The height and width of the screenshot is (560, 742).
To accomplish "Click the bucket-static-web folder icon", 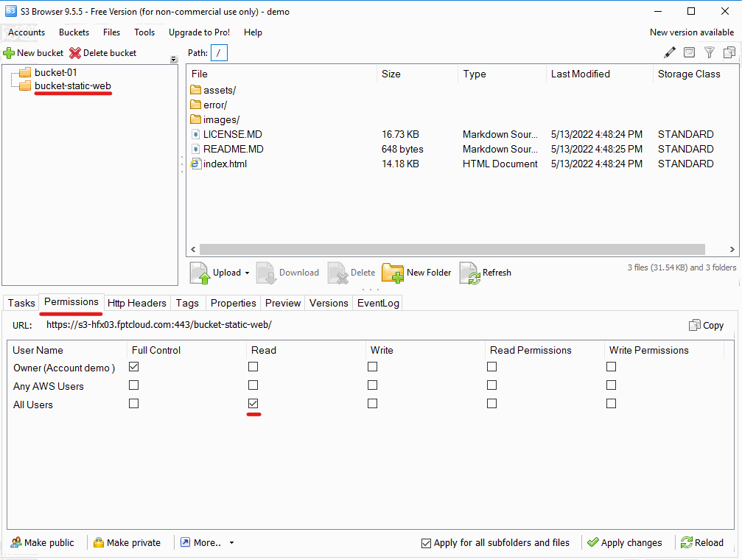I will 24,85.
